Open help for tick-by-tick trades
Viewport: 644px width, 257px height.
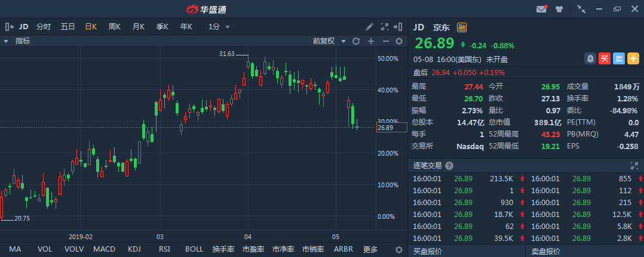[x=449, y=166]
